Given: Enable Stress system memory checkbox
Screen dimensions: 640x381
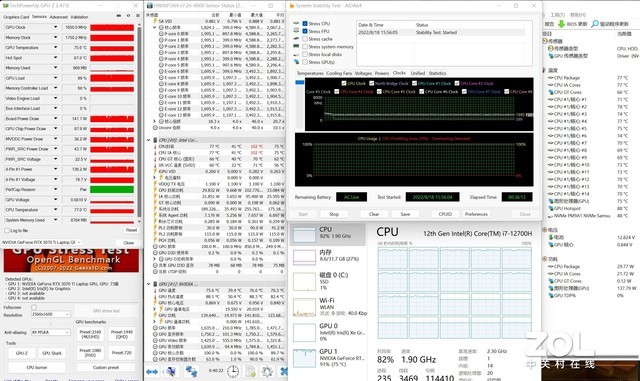Looking at the screenshot, I should click(305, 47).
